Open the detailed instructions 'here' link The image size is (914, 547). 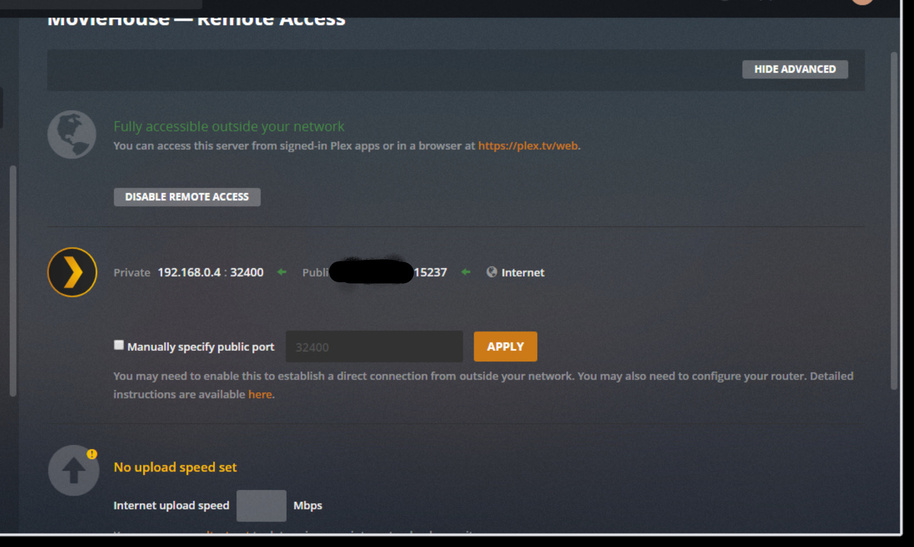(260, 394)
